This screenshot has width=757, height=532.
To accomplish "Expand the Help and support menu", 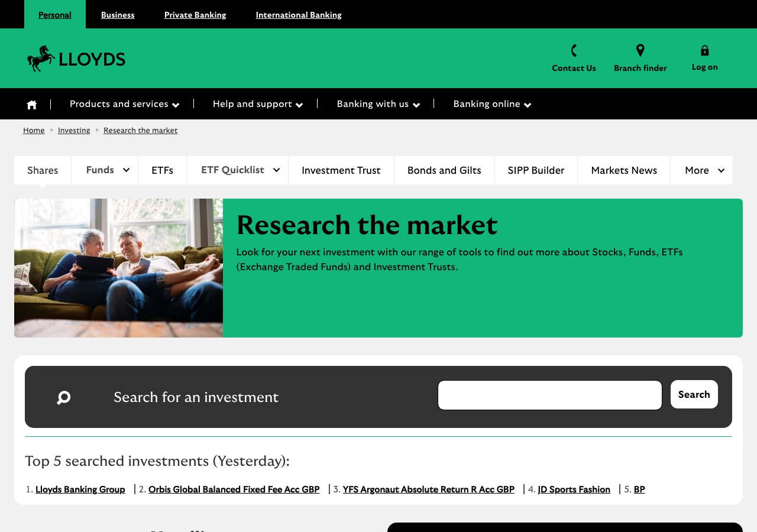I will tap(258, 104).
